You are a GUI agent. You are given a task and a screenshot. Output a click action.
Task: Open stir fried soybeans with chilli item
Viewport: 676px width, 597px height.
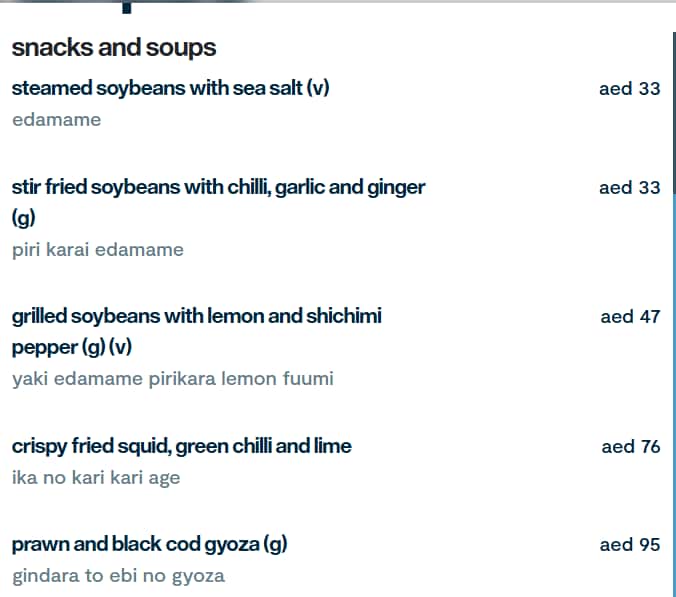218,187
